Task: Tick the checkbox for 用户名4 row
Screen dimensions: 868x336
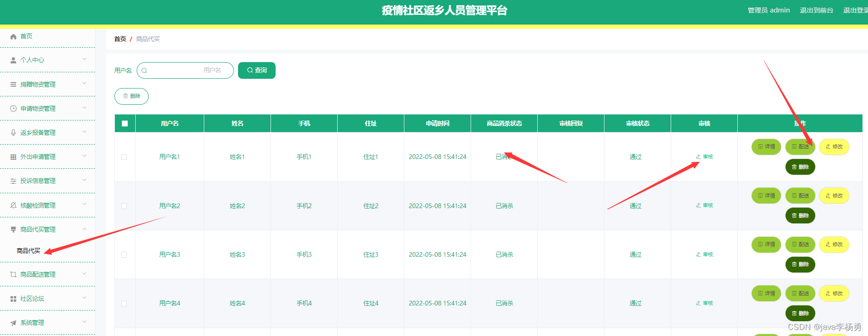Action: pos(124,304)
